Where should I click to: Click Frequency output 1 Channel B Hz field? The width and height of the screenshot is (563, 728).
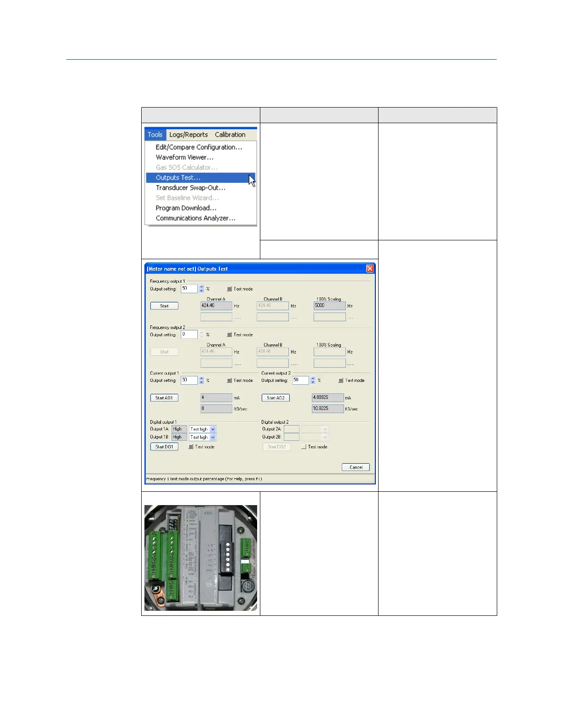tap(273, 306)
